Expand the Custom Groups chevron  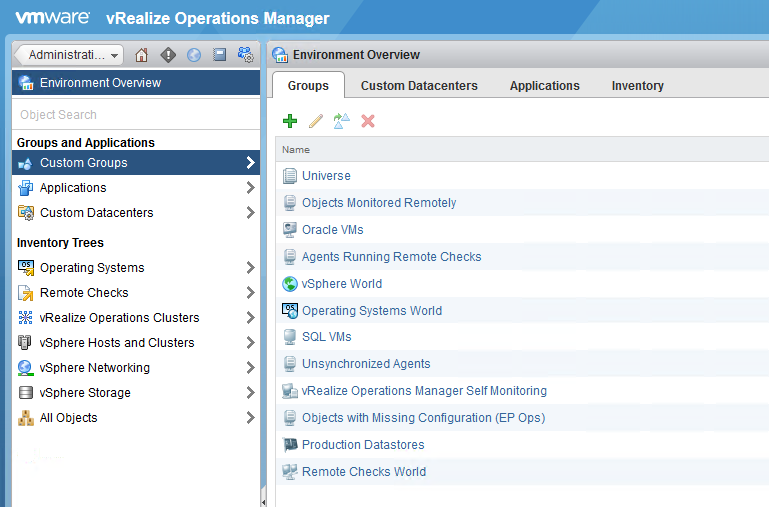[x=250, y=163]
